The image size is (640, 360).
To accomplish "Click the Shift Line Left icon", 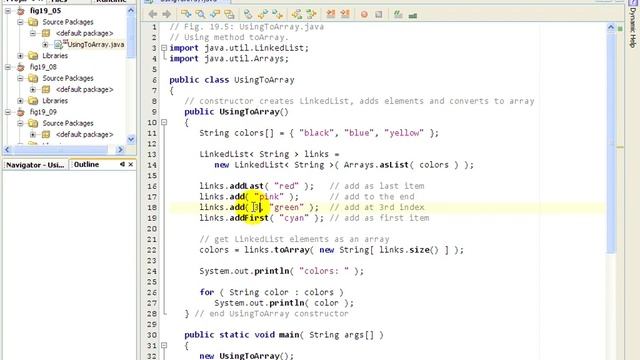I will coord(297,15).
